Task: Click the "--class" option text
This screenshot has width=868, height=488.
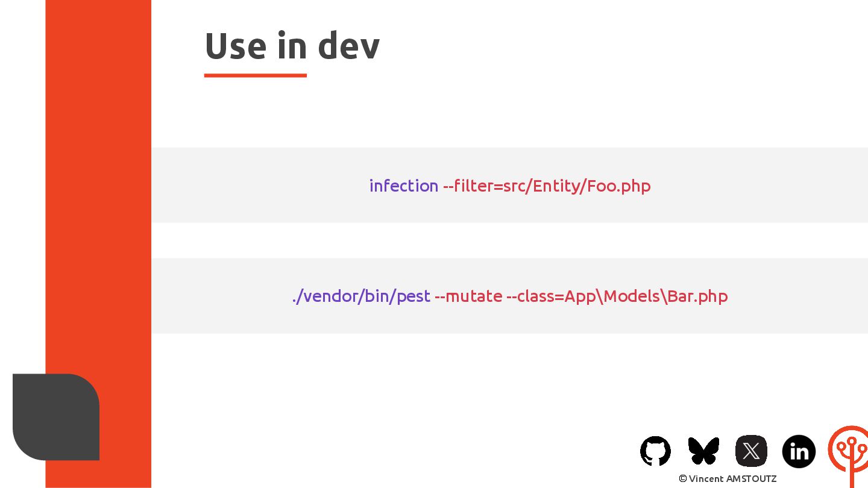Action: point(533,296)
